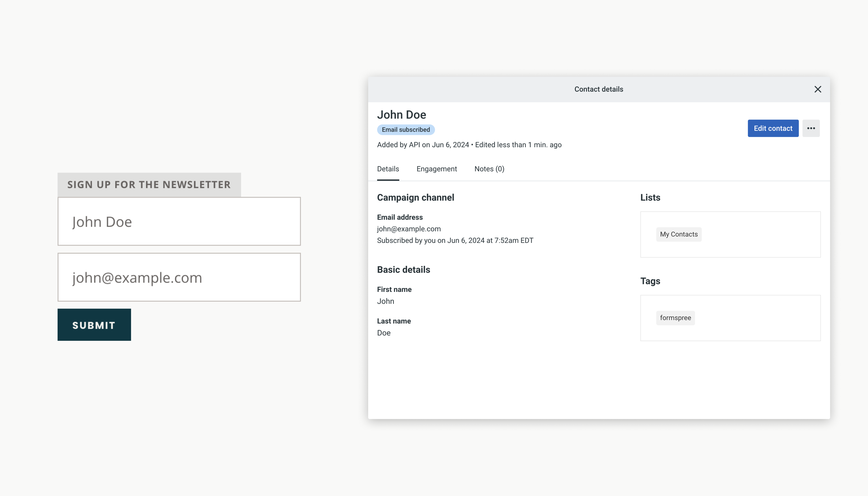Image resolution: width=868 pixels, height=496 pixels.
Task: Click the Contact details title bar
Action: coord(598,89)
